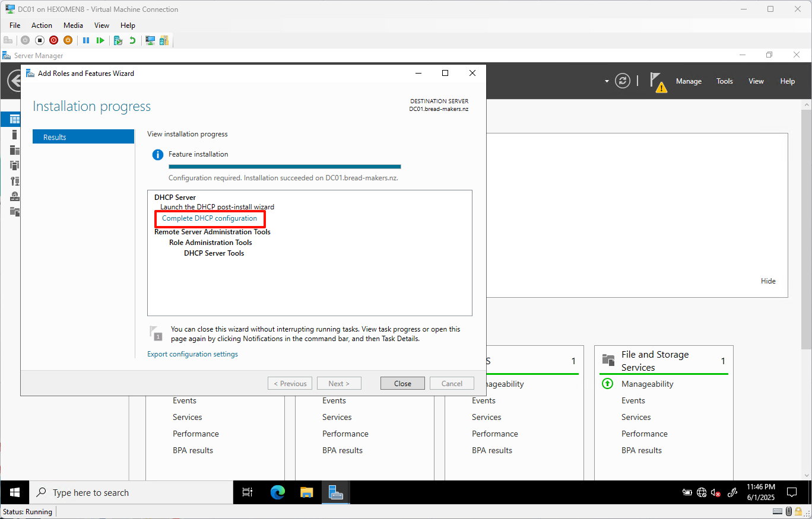Click the taskbar clock showing 11:46 PM
The height and width of the screenshot is (519, 812).
(x=760, y=492)
